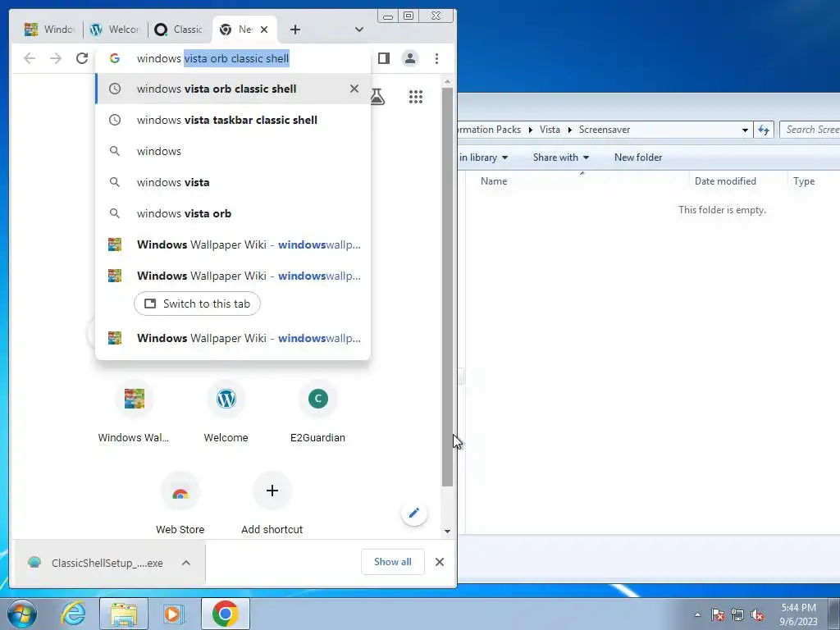This screenshot has width=840, height=630.
Task: Open first Windows Wallpaper Wiki suggestion
Action: (x=233, y=244)
